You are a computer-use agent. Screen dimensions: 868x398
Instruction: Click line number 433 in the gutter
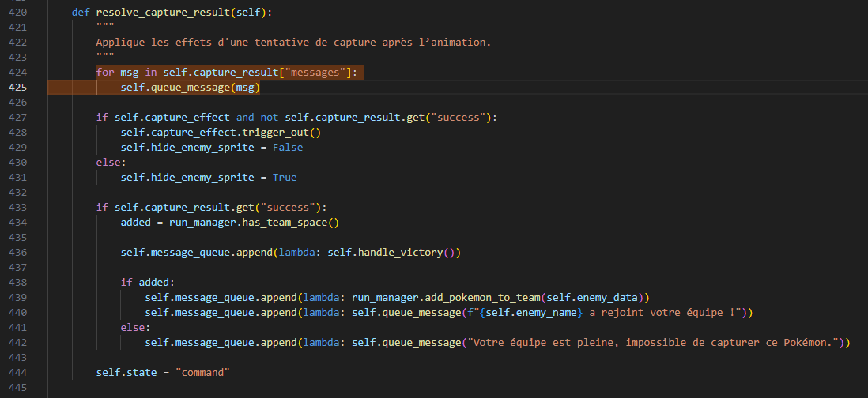tap(17, 207)
